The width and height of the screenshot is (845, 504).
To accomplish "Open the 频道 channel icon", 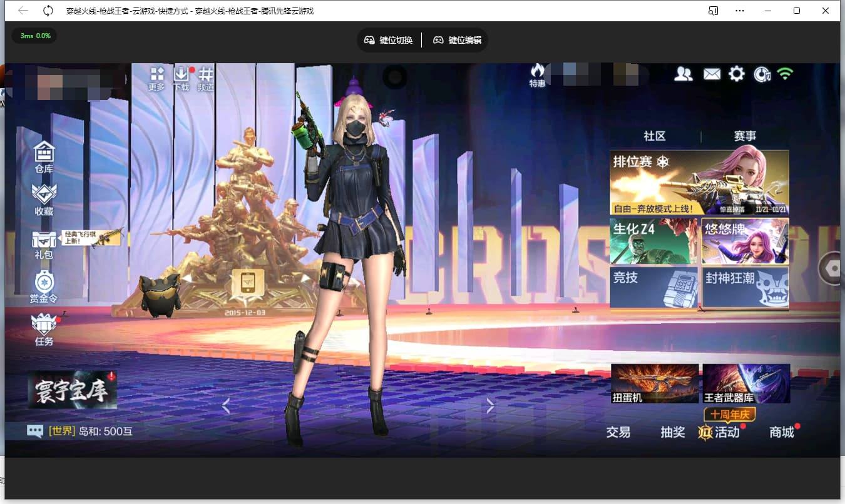I will click(x=205, y=78).
